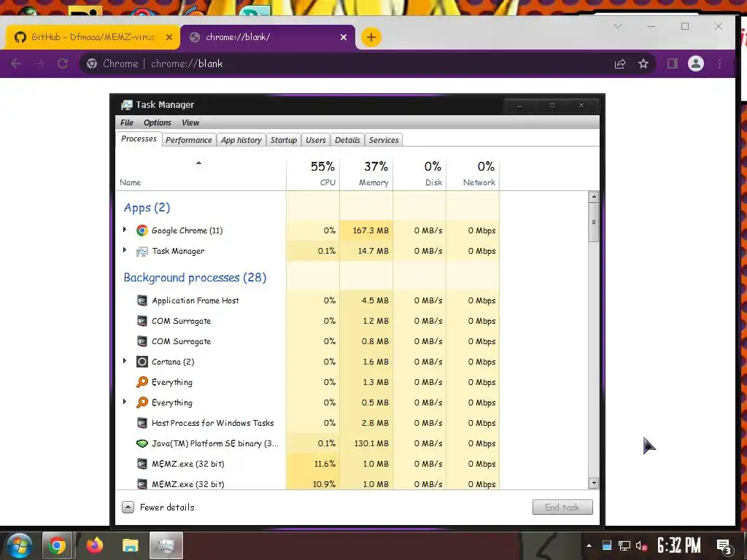The width and height of the screenshot is (747, 560).
Task: Click the Chrome taskbar icon
Action: pos(57,545)
